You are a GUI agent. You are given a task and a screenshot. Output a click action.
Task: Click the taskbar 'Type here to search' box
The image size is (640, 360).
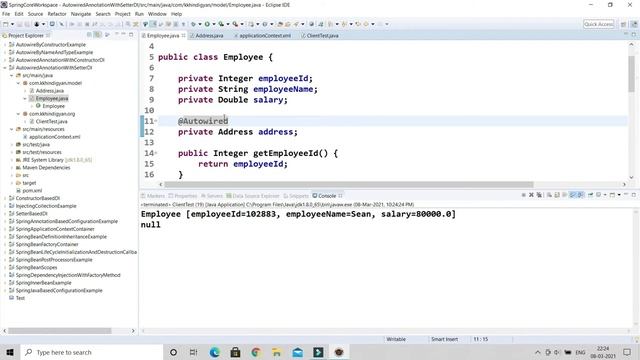pyautogui.click(x=93, y=352)
